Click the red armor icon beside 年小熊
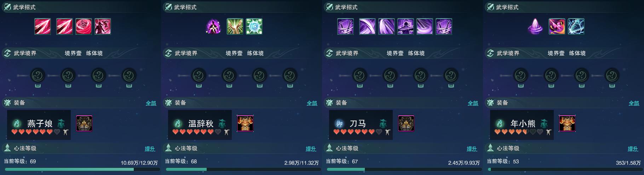Viewport: 644px width, 175px height. coord(567,123)
